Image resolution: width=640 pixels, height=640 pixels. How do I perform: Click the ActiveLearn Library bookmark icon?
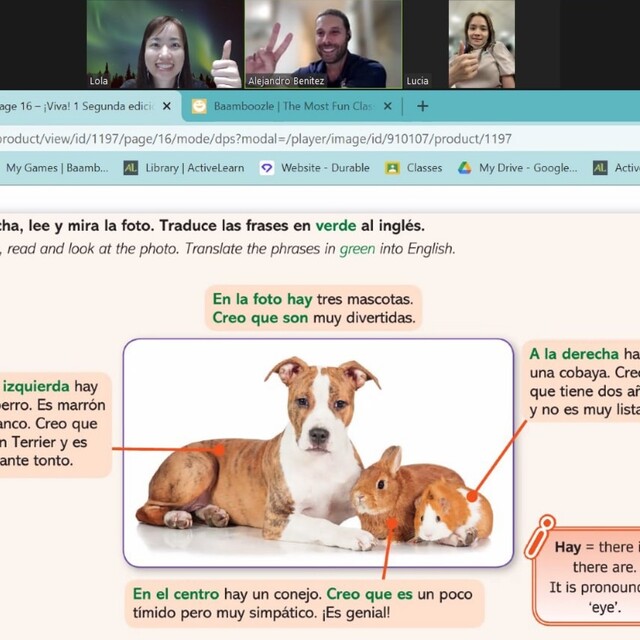[130, 168]
